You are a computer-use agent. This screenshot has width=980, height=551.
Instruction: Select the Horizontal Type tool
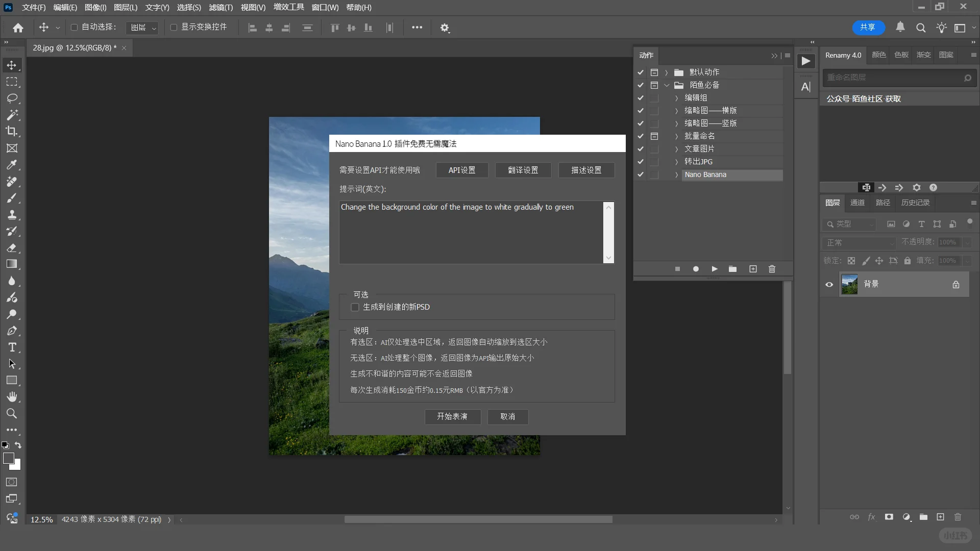tap(12, 347)
